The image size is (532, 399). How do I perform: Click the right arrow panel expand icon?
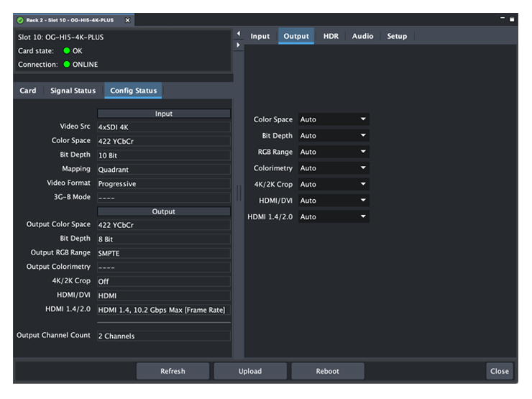pos(238,45)
